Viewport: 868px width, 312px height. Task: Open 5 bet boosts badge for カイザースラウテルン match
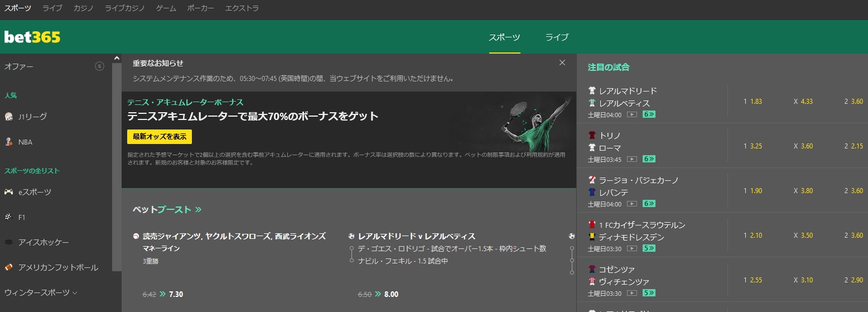point(649,248)
